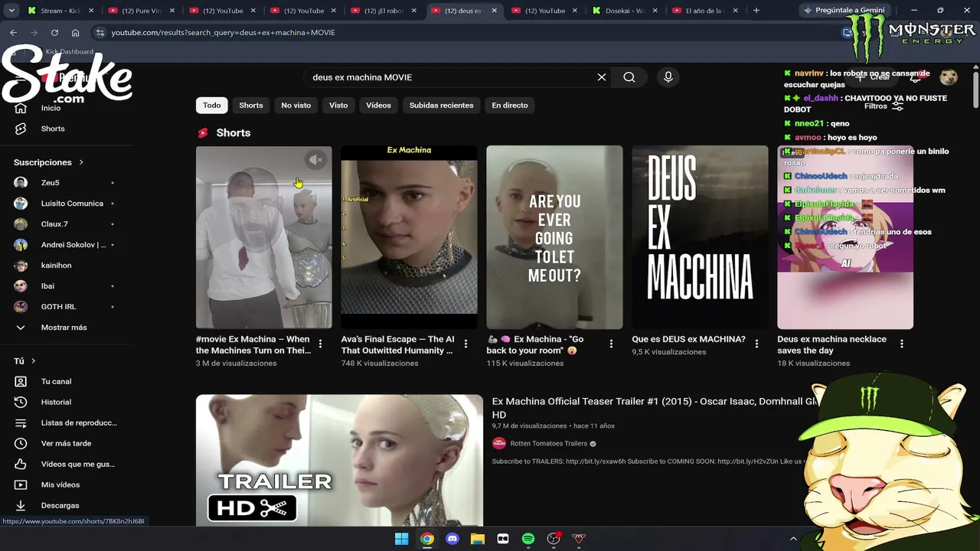Switch to the Stream - Kick browser tab

pos(60,11)
